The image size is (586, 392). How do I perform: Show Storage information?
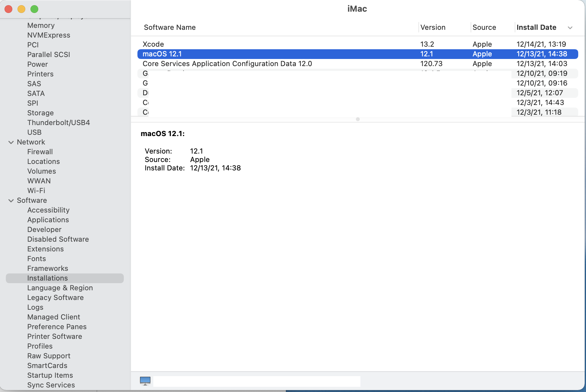click(41, 113)
